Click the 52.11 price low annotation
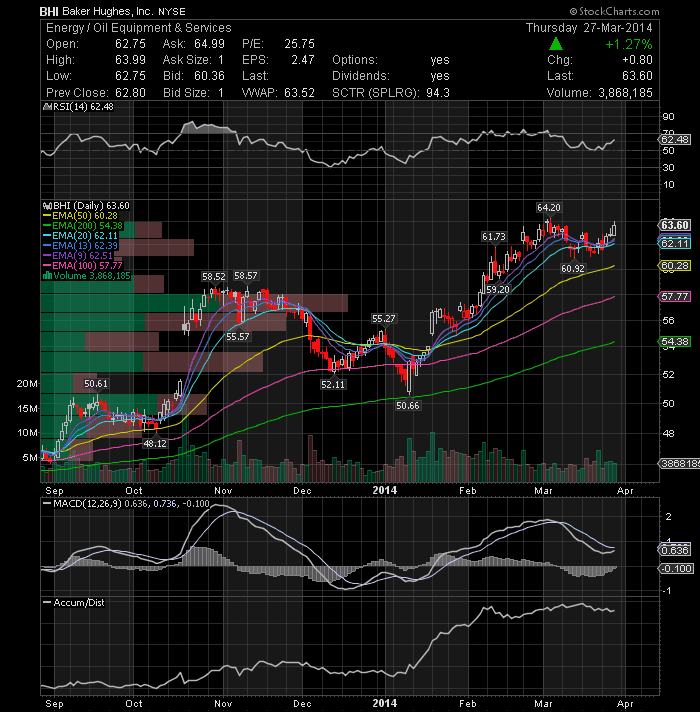 click(x=333, y=385)
